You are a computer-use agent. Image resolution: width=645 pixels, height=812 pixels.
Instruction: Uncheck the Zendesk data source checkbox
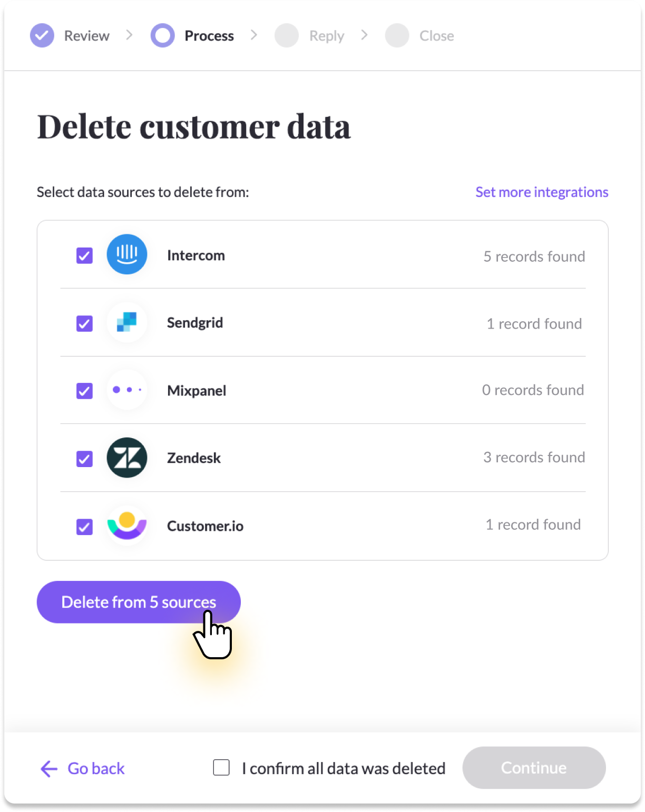coord(84,459)
